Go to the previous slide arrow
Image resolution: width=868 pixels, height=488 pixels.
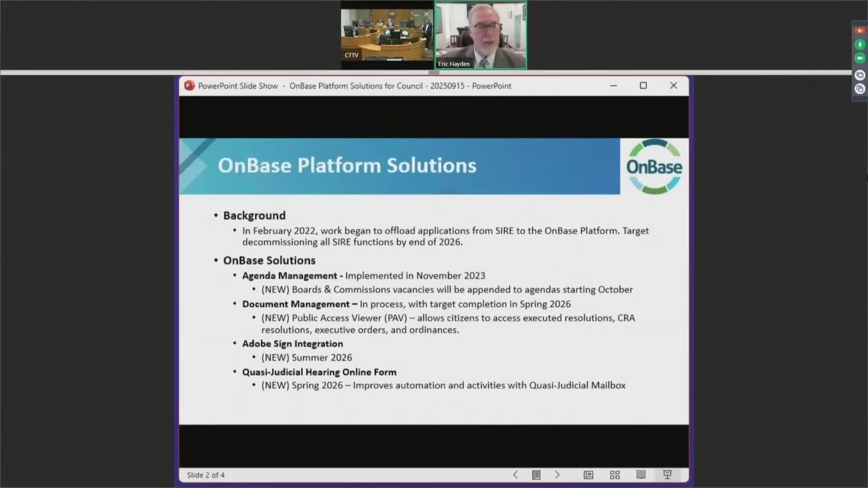(x=515, y=475)
